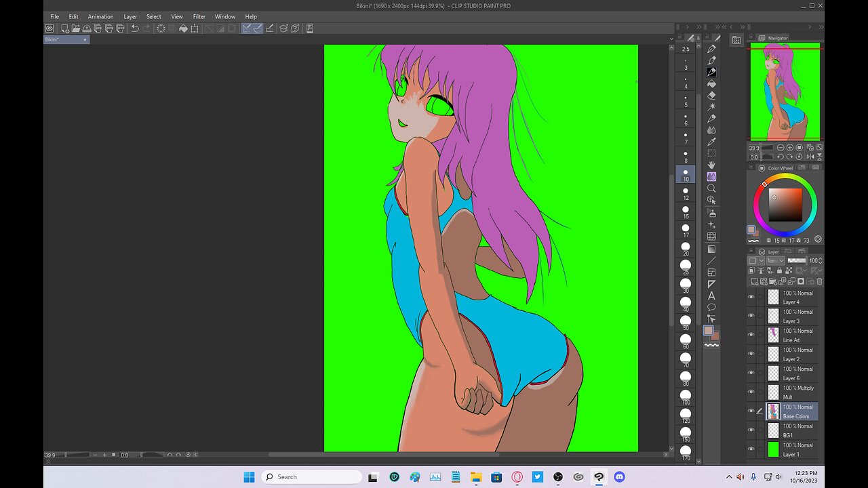This screenshot has width=868, height=488.
Task: Click zoom out icon in Navigator
Action: 781,147
